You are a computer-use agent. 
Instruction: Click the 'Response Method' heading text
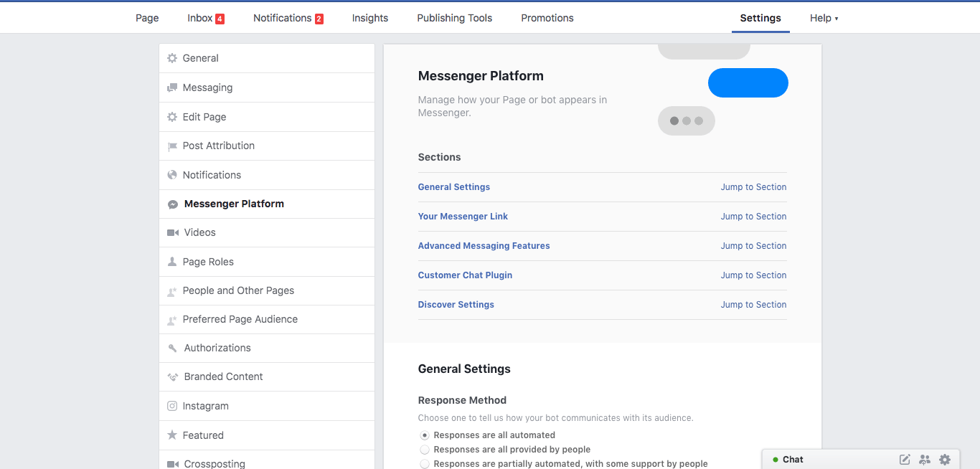point(462,401)
